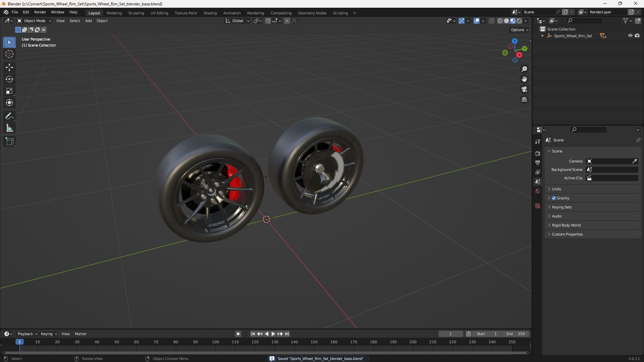This screenshot has height=362, width=644.
Task: Open the Render properties tab
Action: 538,153
